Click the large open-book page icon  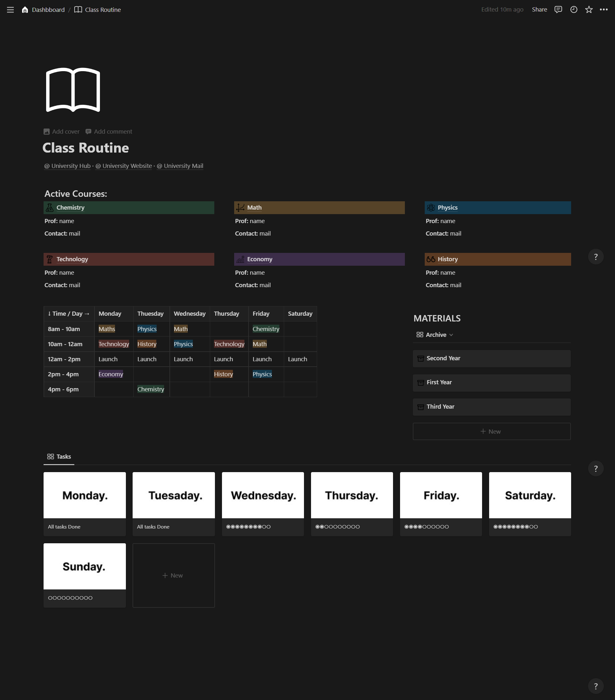pos(73,90)
